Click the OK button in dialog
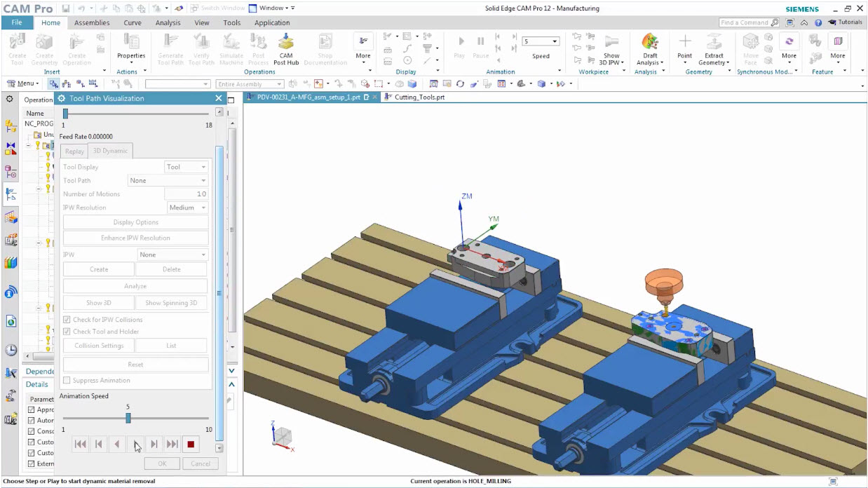 pos(162,463)
